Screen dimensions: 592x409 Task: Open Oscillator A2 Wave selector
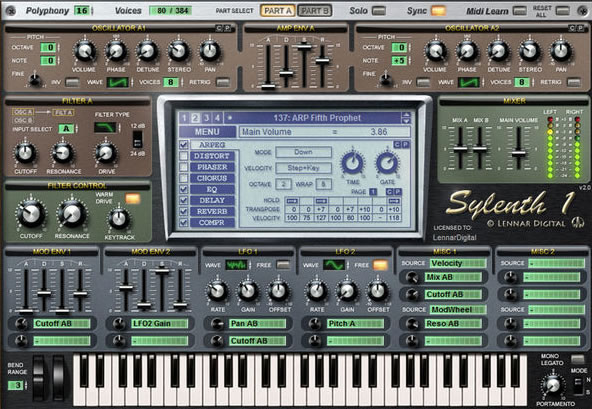469,82
